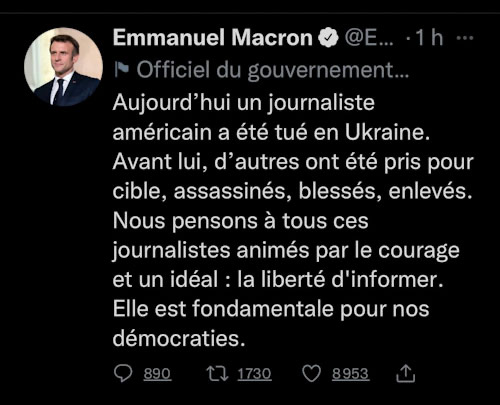The width and height of the screenshot is (500, 405).
Task: Click the line Nous pensons à tous ces
Action: click(240, 221)
